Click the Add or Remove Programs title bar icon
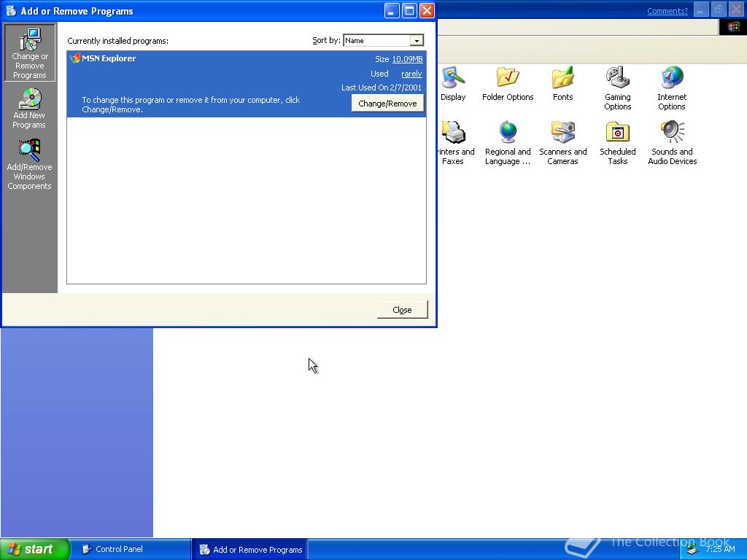Viewport: 747px width, 560px height. click(x=11, y=10)
